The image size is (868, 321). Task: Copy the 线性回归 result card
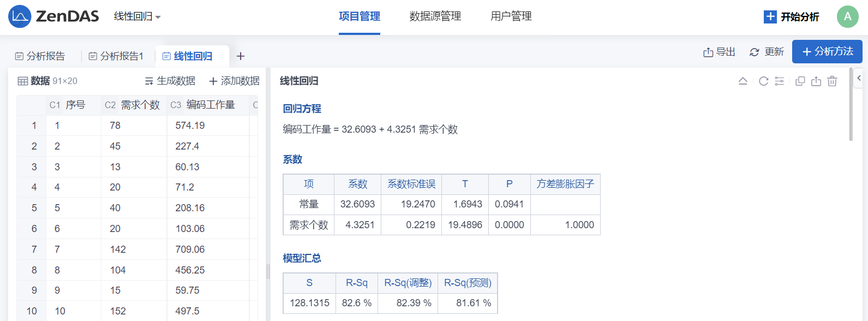[x=800, y=81]
